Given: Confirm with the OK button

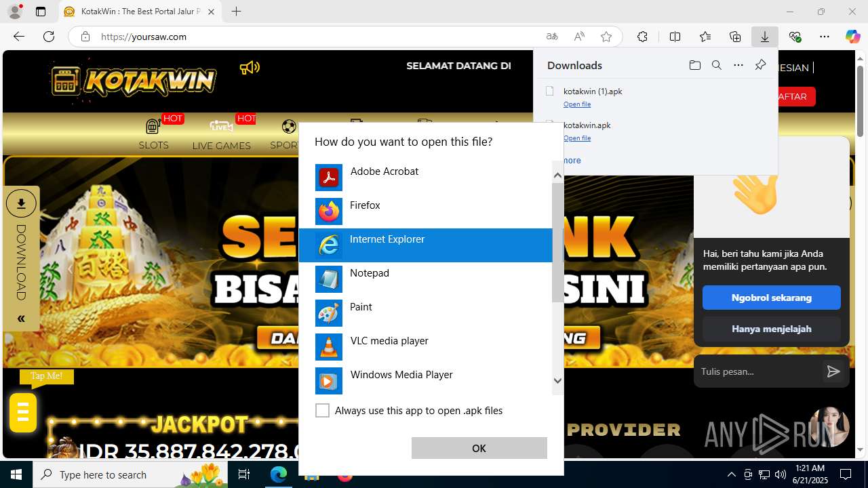Looking at the screenshot, I should [x=479, y=448].
